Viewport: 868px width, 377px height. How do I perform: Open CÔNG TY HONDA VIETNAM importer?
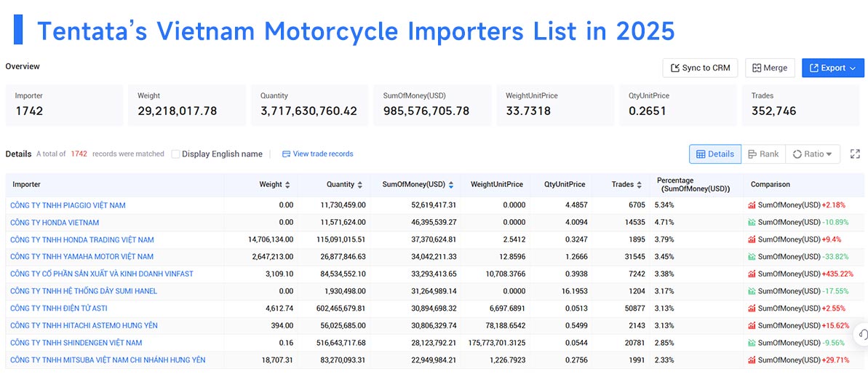pyautogui.click(x=55, y=223)
